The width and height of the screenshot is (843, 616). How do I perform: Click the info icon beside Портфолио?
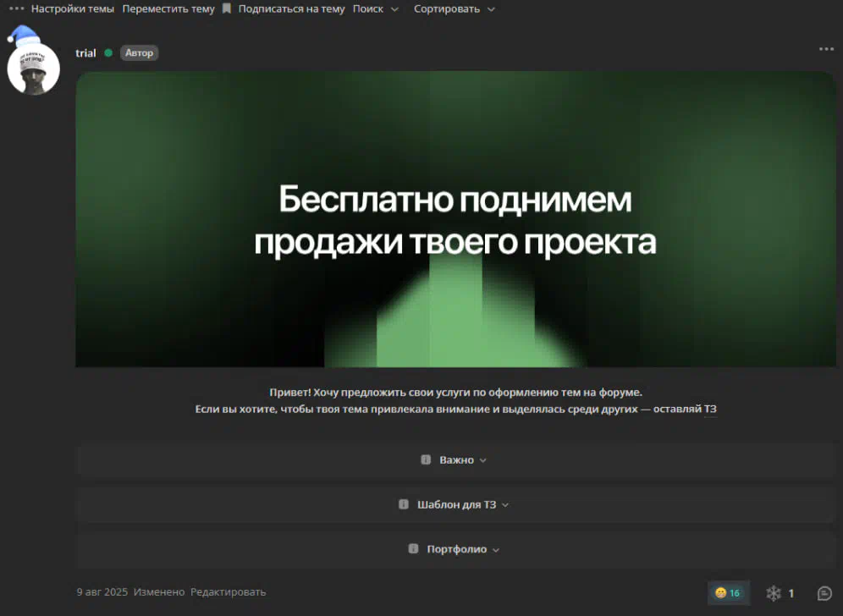413,549
